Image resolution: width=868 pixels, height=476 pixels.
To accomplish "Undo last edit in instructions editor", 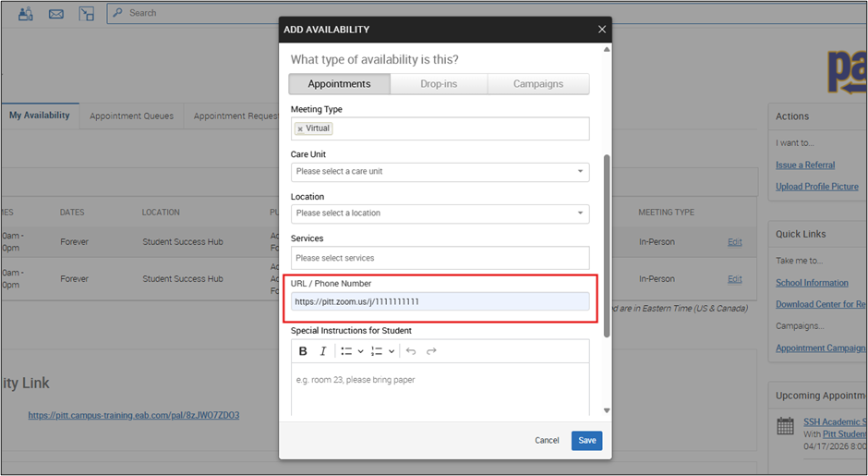I will coord(411,351).
